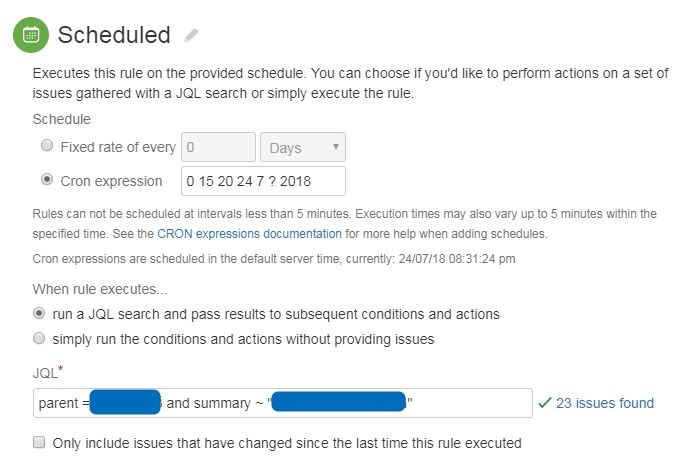Click the fixed rate number field

click(218, 147)
